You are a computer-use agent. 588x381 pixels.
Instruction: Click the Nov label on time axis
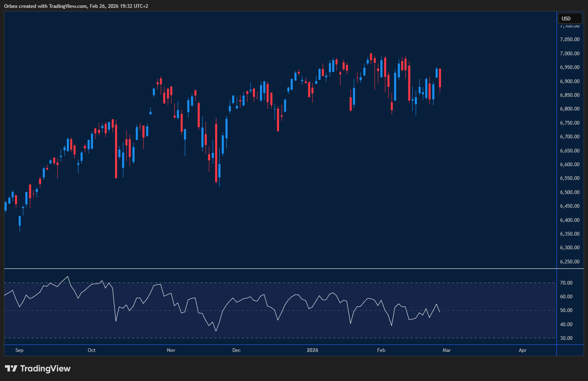[171, 350]
